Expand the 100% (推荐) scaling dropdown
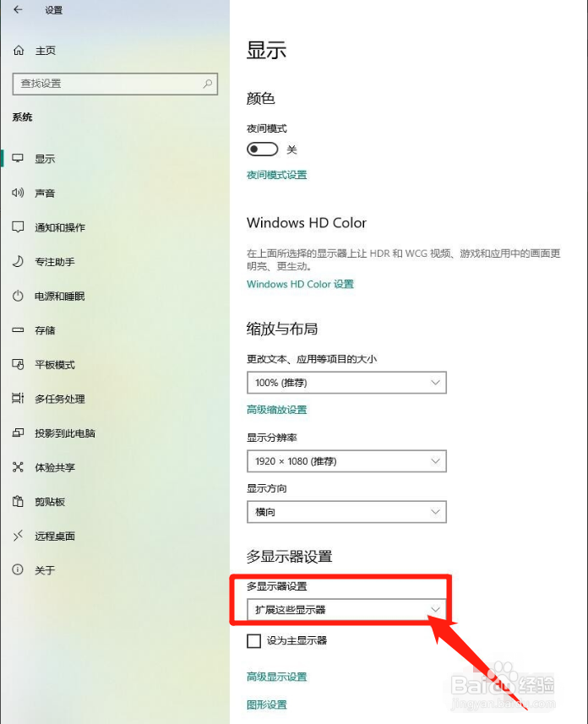588x724 pixels. 346,383
